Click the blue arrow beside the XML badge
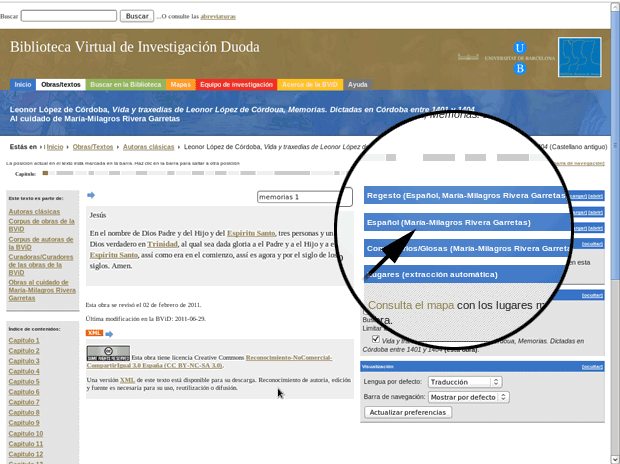Screen dimensions: 620x464 (x=109, y=334)
